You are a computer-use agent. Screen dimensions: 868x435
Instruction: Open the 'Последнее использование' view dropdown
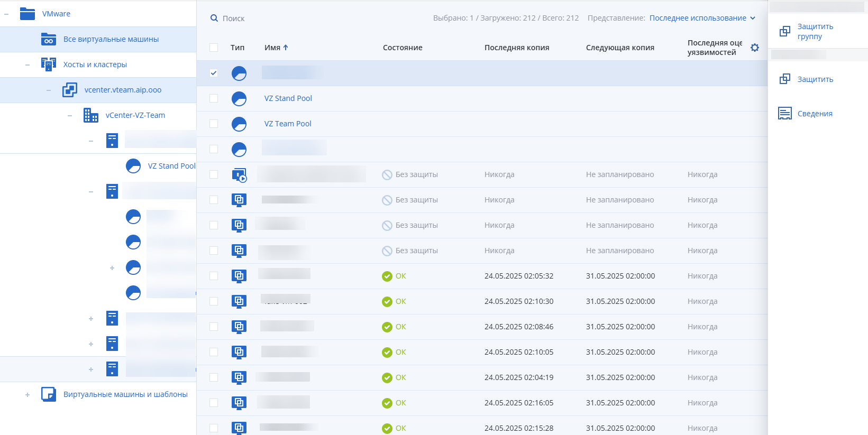pyautogui.click(x=702, y=18)
